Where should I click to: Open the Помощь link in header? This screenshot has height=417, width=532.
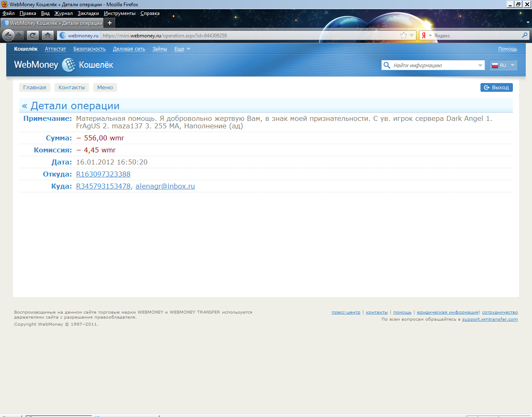(507, 49)
